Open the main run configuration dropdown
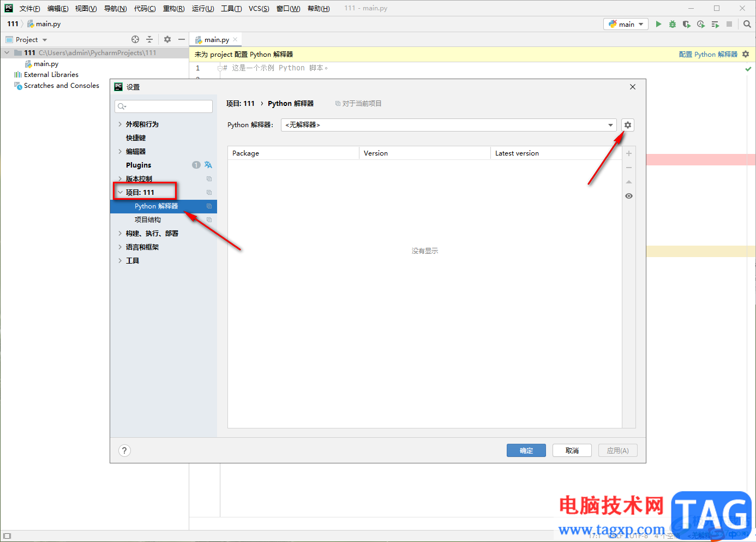Image resolution: width=756 pixels, height=542 pixels. [626, 24]
